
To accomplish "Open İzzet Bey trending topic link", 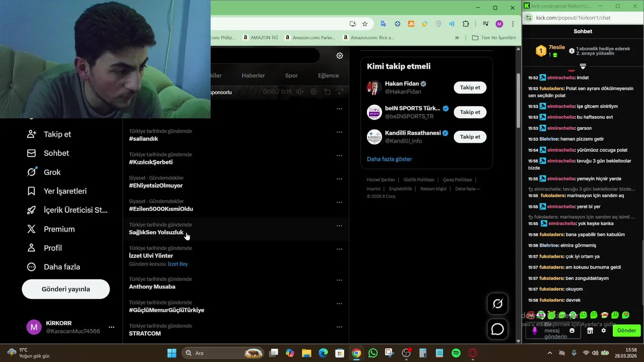I will tap(178, 264).
